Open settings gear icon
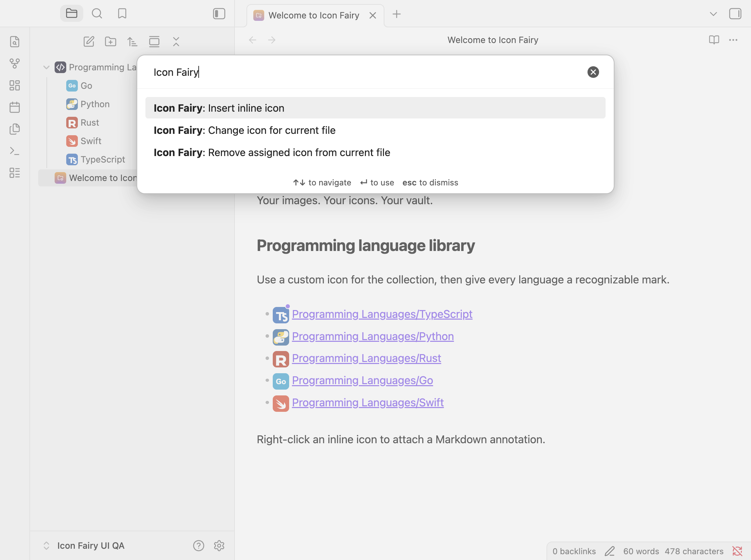Viewport: 751px width, 560px height. coord(219,546)
